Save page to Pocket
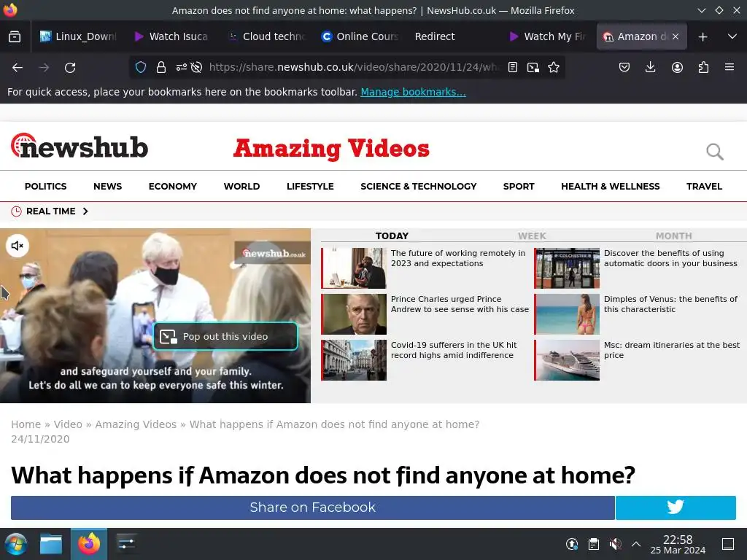Image resolution: width=747 pixels, height=560 pixels. click(624, 68)
